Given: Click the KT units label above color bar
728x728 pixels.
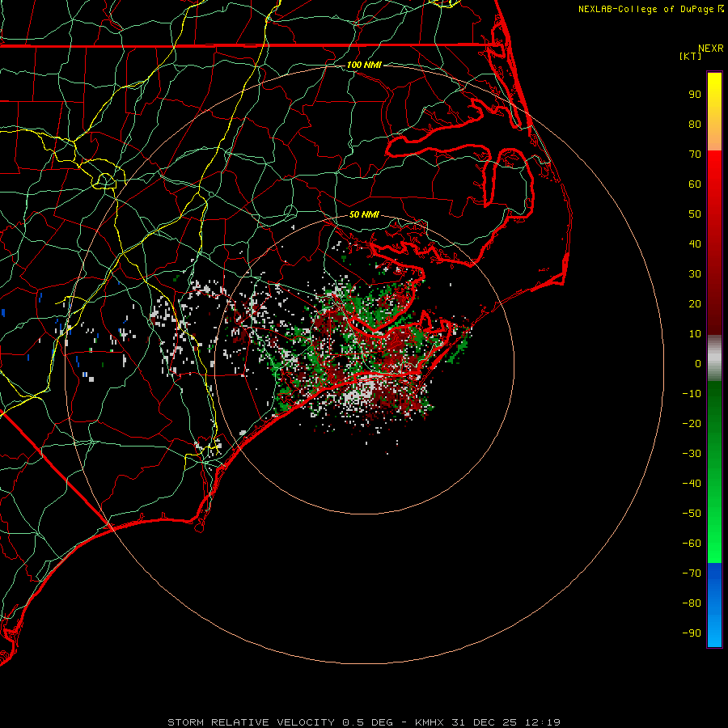Looking at the screenshot, I should (x=691, y=56).
